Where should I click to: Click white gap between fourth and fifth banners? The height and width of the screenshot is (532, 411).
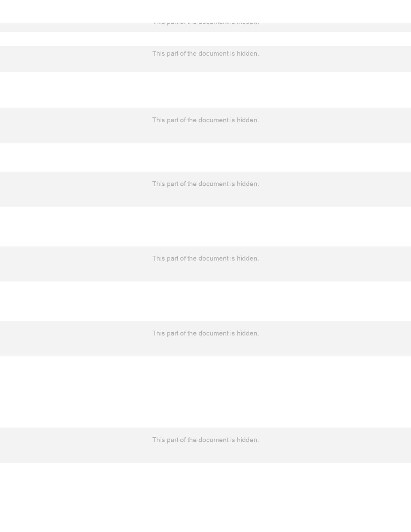[205, 226]
